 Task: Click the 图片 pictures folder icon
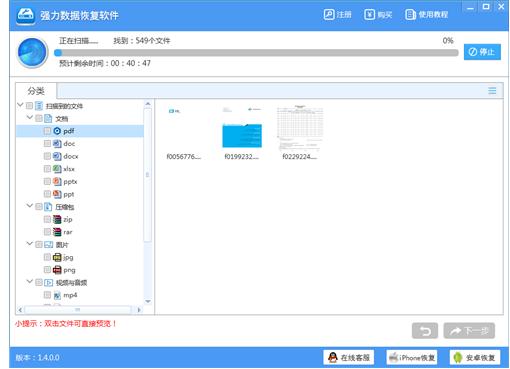click(48, 245)
